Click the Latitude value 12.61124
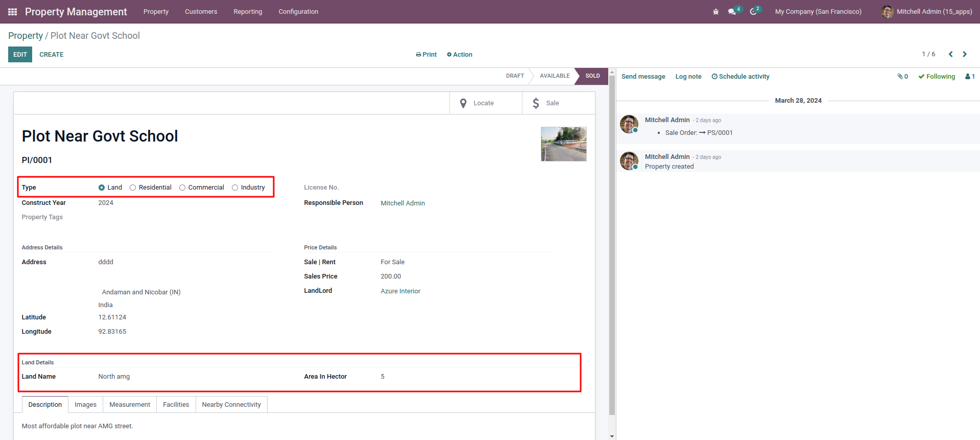This screenshot has width=980, height=440. [x=112, y=317]
